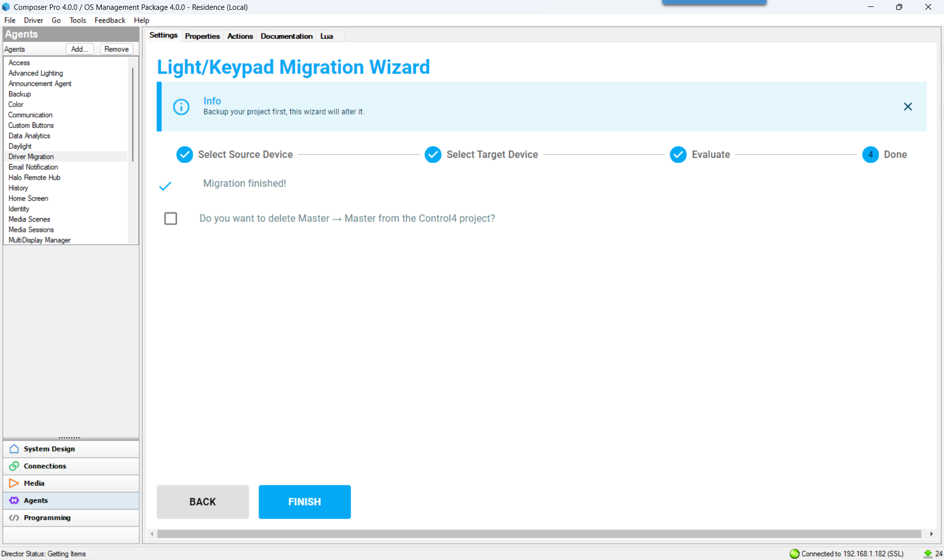Click the Remove agent button
The width and height of the screenshot is (944, 560).
117,49
